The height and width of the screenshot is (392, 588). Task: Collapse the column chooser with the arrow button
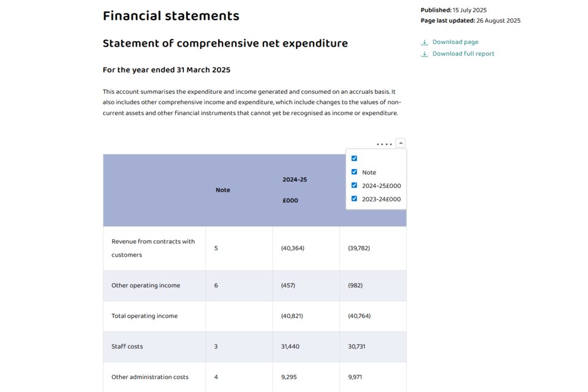(x=401, y=143)
